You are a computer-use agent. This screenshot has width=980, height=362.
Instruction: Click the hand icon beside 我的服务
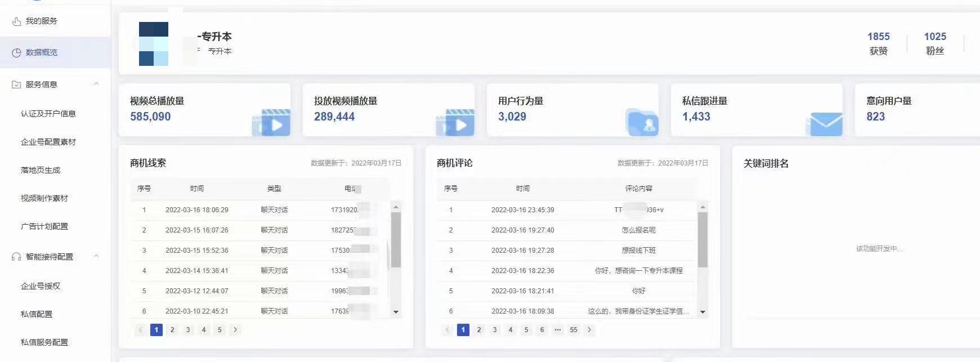(x=16, y=21)
